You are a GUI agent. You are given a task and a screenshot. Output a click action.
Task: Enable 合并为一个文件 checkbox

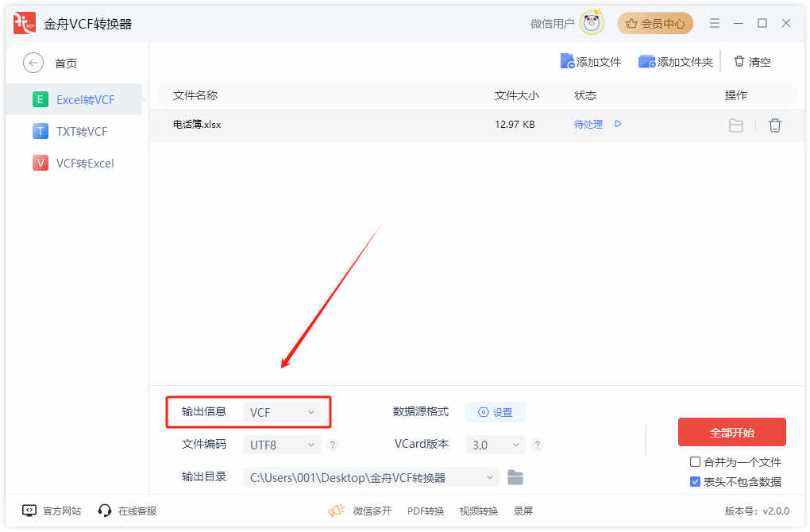(696, 462)
